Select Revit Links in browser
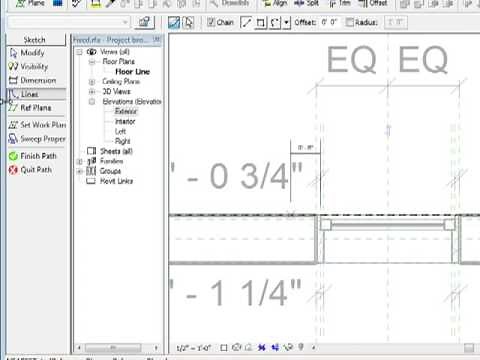Image resolution: width=480 pixels, height=360 pixels. click(116, 181)
